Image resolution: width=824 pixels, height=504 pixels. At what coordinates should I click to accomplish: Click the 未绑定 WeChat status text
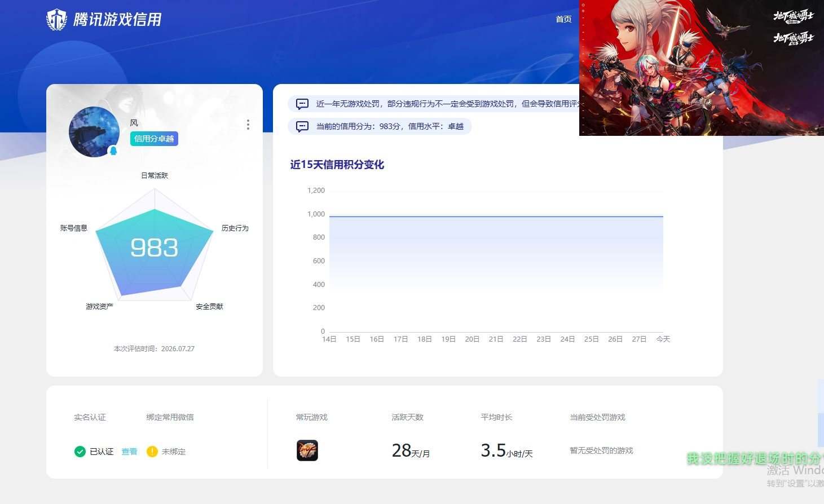174,452
